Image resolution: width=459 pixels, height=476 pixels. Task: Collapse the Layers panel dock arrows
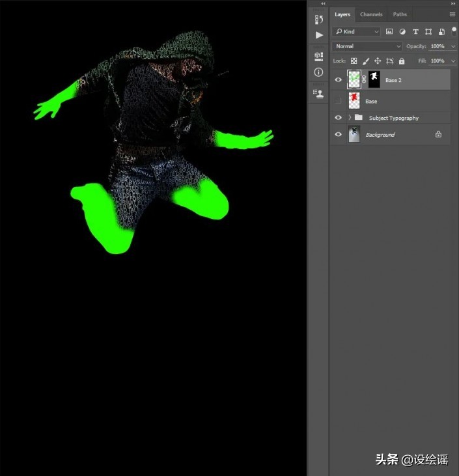coord(453,4)
